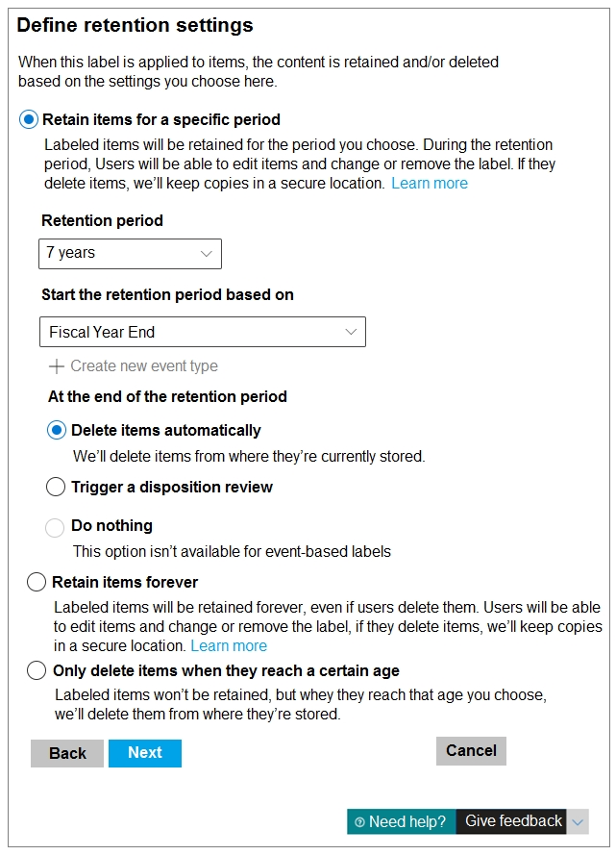Screen dimensions: 616x855
Task: Expand the Fiscal Year End dropdown
Action: (202, 332)
